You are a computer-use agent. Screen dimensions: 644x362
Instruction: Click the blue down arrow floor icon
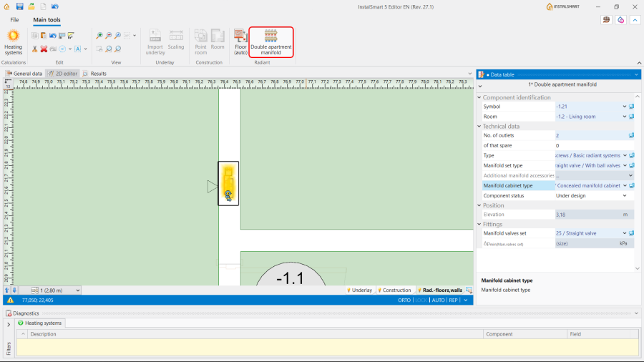[14, 290]
